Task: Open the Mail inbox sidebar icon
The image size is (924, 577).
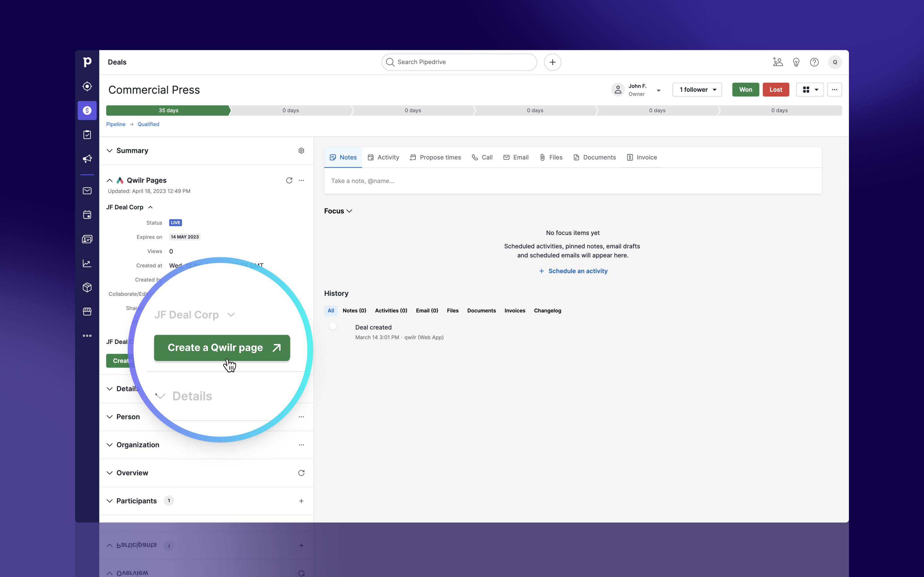Action: [x=87, y=191]
